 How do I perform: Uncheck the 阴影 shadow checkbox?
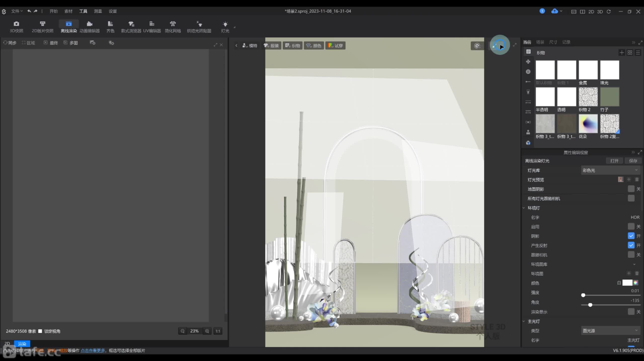tap(631, 236)
